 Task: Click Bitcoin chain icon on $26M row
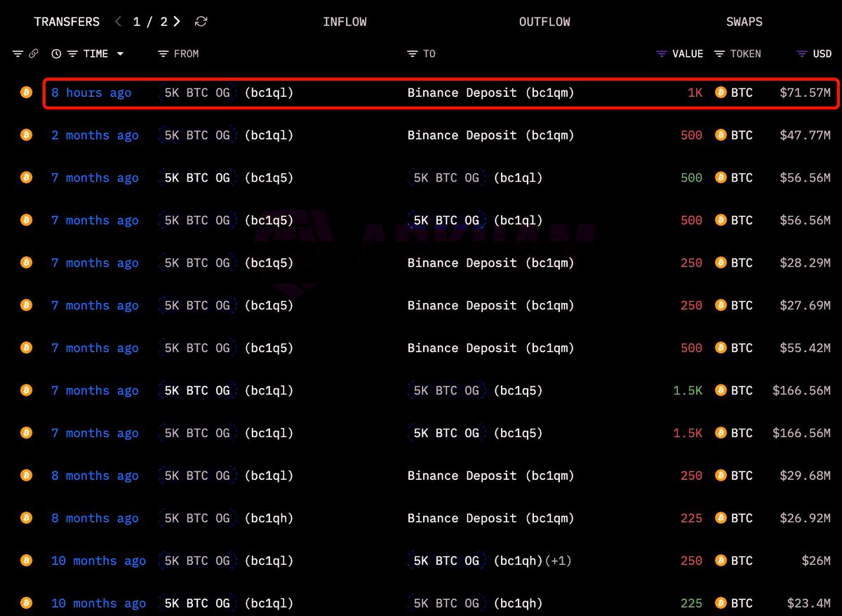click(x=27, y=561)
